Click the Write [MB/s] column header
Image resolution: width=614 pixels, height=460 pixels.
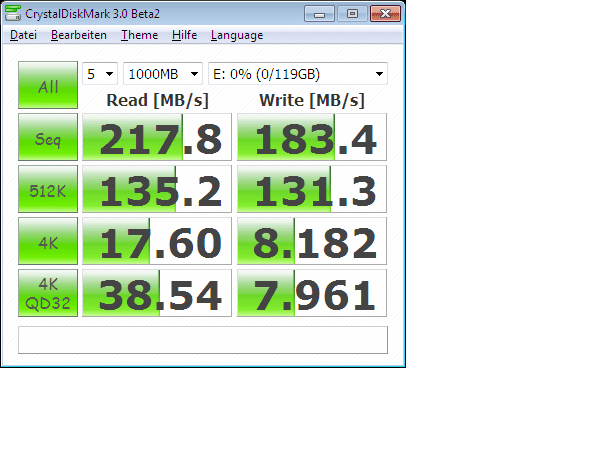312,101
